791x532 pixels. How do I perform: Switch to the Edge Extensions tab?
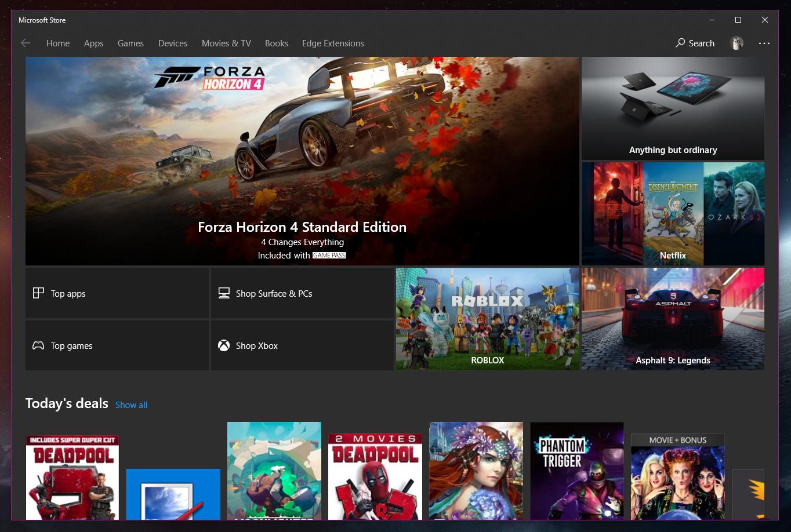(333, 43)
